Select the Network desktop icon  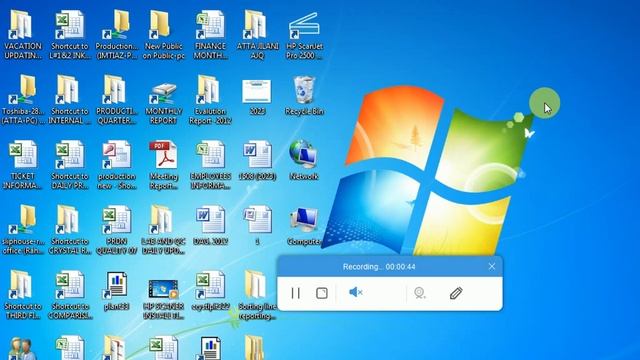[x=303, y=160]
